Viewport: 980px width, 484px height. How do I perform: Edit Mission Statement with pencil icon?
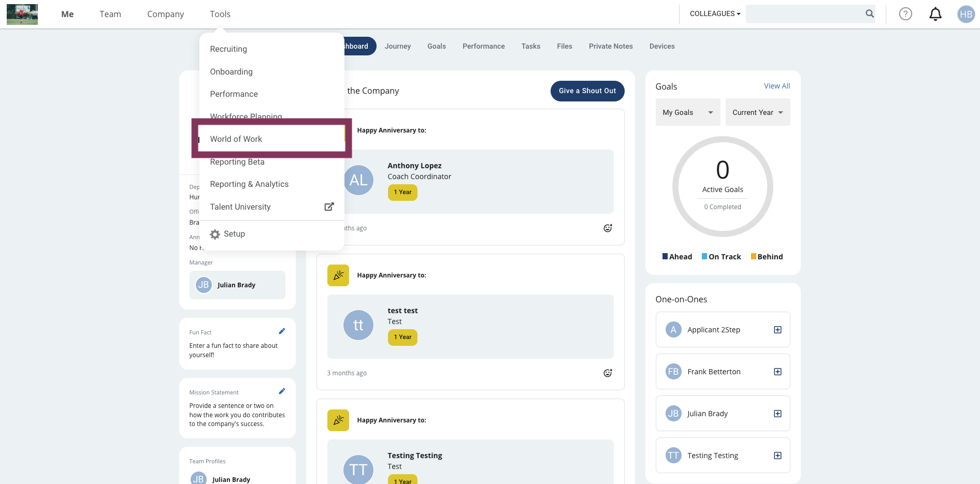point(282,391)
